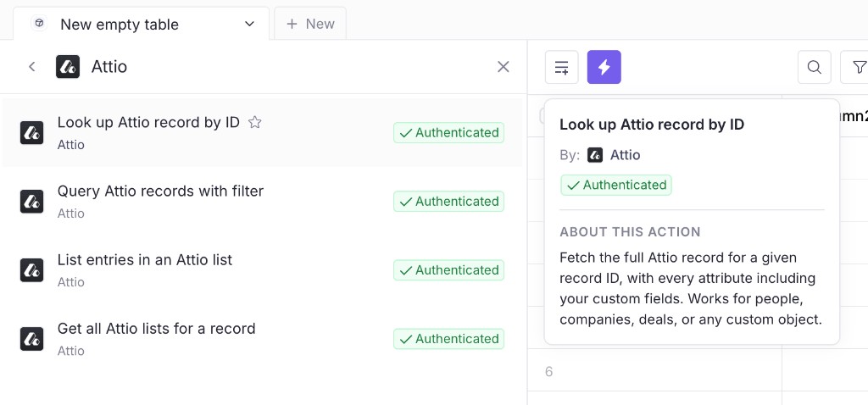Image resolution: width=868 pixels, height=405 pixels.
Task: Click Authenticated badge on Query records row
Action: [449, 202]
